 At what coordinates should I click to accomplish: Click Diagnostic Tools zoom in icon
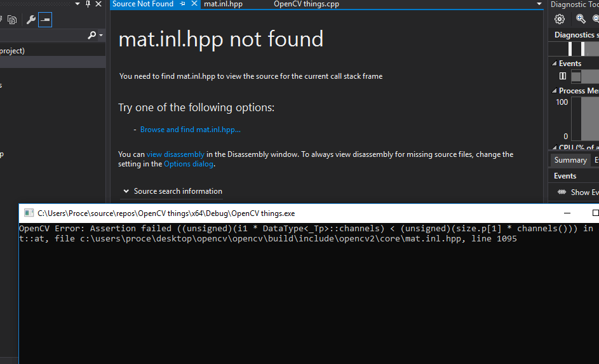point(581,18)
